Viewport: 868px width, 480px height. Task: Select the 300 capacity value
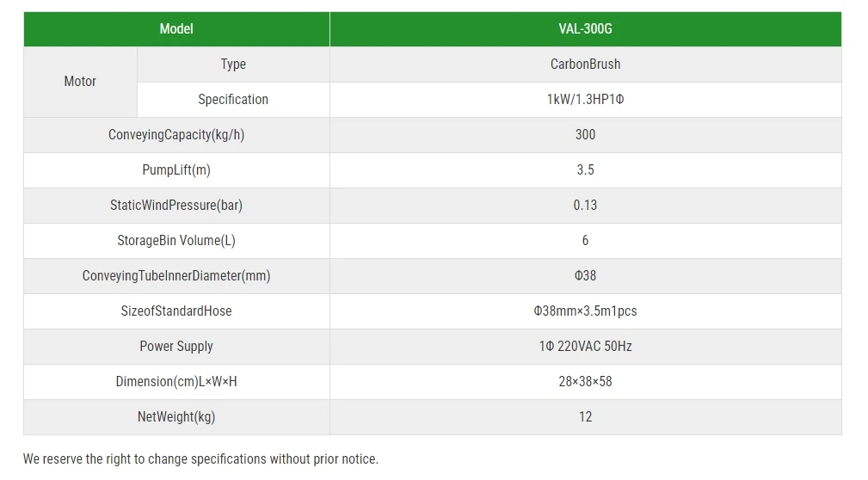585,134
